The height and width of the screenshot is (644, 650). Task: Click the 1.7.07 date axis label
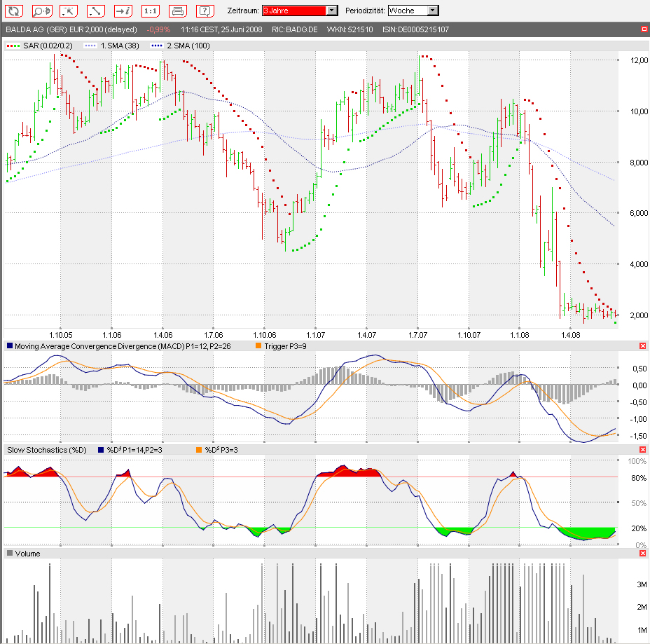(x=418, y=335)
